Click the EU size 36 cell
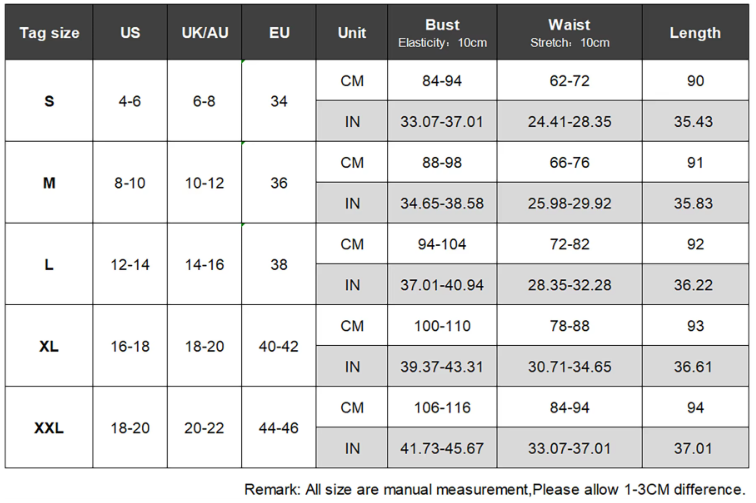This screenshot has height=503, width=756. [x=279, y=183]
